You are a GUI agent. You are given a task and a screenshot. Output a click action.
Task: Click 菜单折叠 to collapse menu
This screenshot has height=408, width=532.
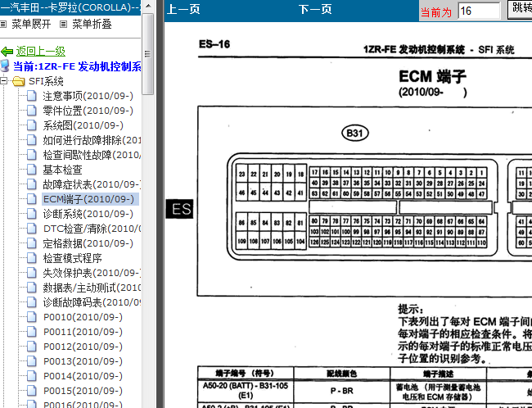92,24
